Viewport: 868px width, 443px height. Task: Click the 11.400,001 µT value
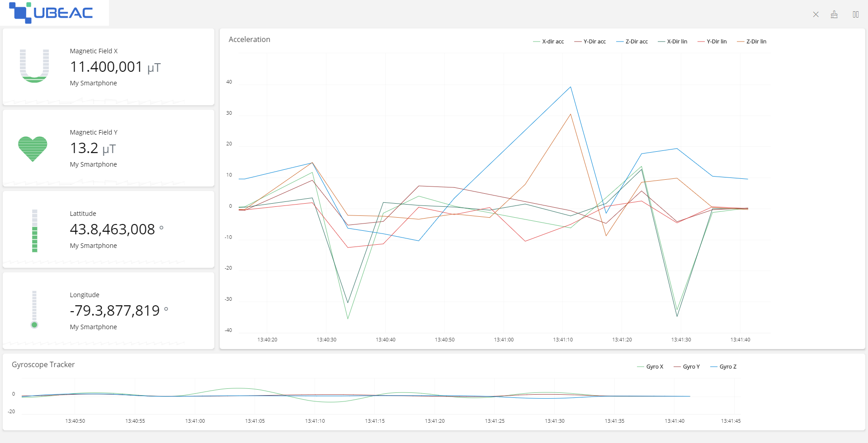click(115, 67)
